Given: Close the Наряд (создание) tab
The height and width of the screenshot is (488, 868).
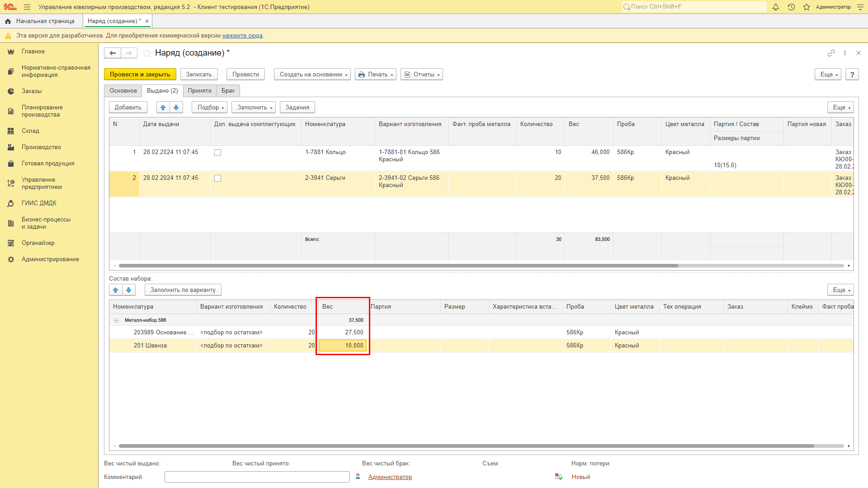Looking at the screenshot, I should [x=147, y=21].
